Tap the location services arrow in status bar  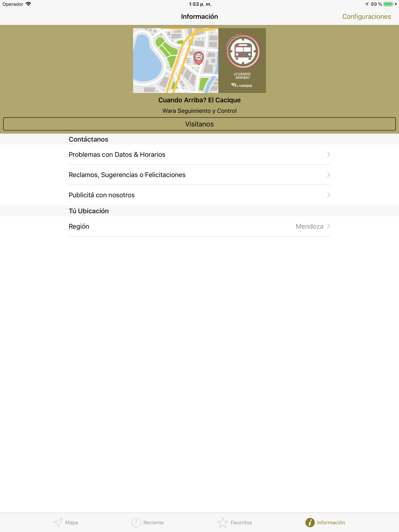367,4
